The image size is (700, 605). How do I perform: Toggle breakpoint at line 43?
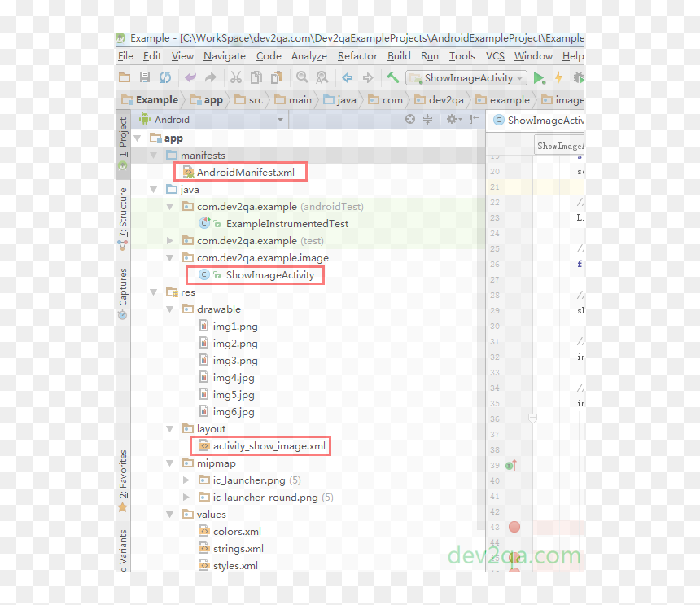[x=514, y=527]
